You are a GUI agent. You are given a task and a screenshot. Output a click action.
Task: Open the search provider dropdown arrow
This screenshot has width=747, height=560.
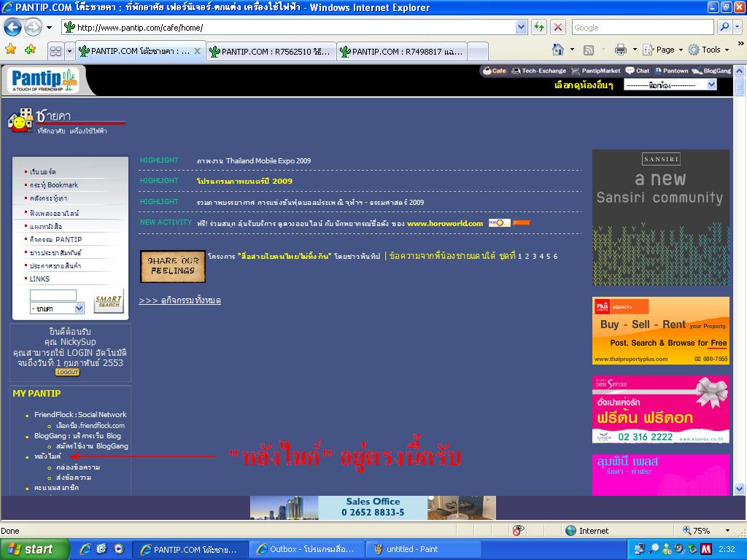(x=738, y=28)
